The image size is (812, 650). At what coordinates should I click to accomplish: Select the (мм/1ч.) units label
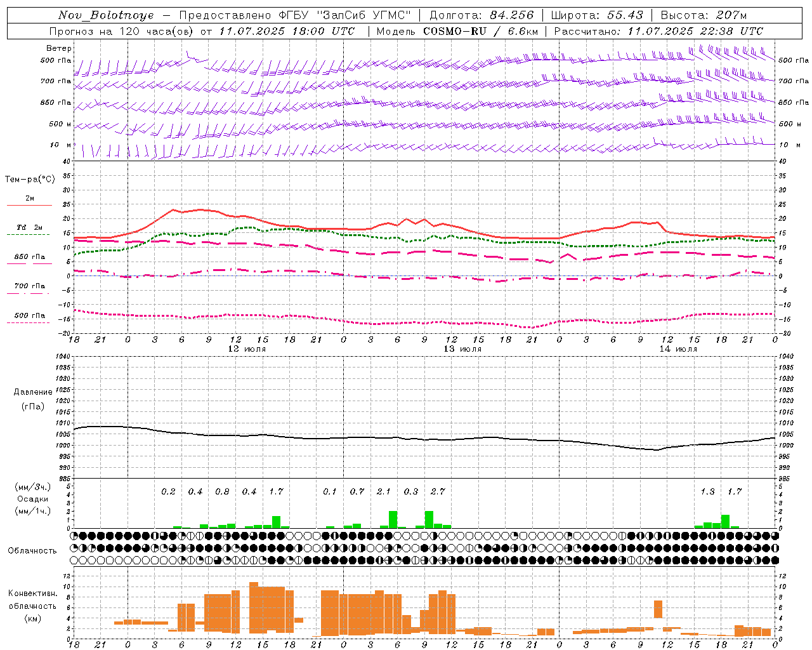(32, 511)
